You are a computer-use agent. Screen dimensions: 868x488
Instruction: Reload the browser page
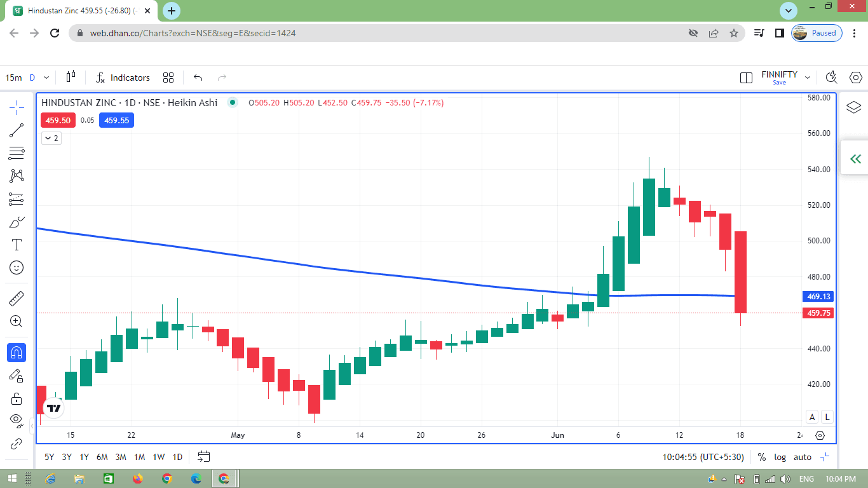55,33
